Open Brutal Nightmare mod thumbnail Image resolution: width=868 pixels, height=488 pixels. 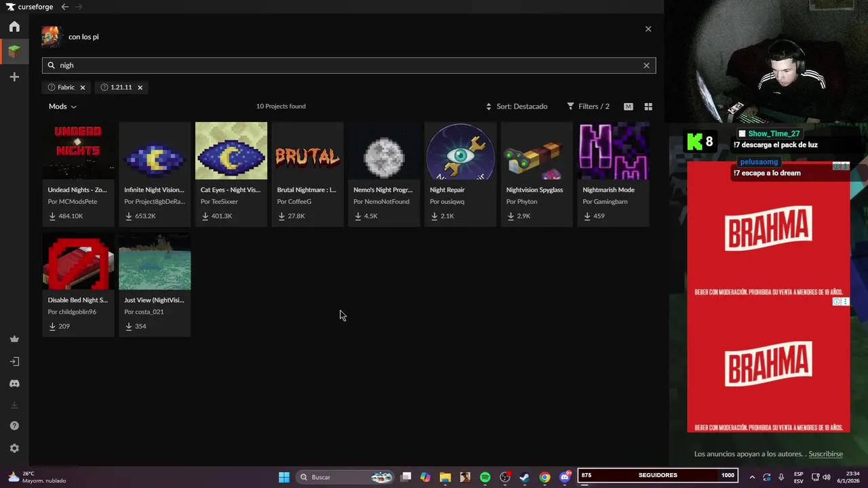pos(308,150)
